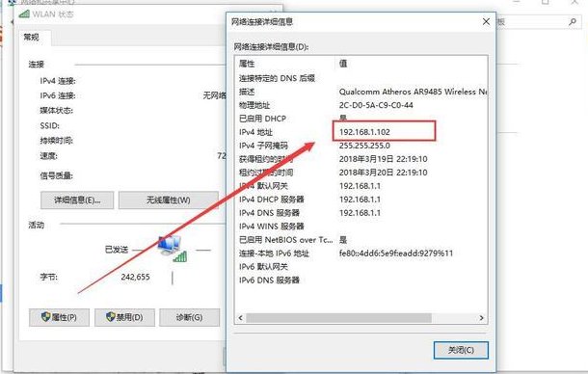The width and height of the screenshot is (588, 374).
Task: Select the physical address 2C-D0-5A-C9-C0-44
Action: pos(376,105)
